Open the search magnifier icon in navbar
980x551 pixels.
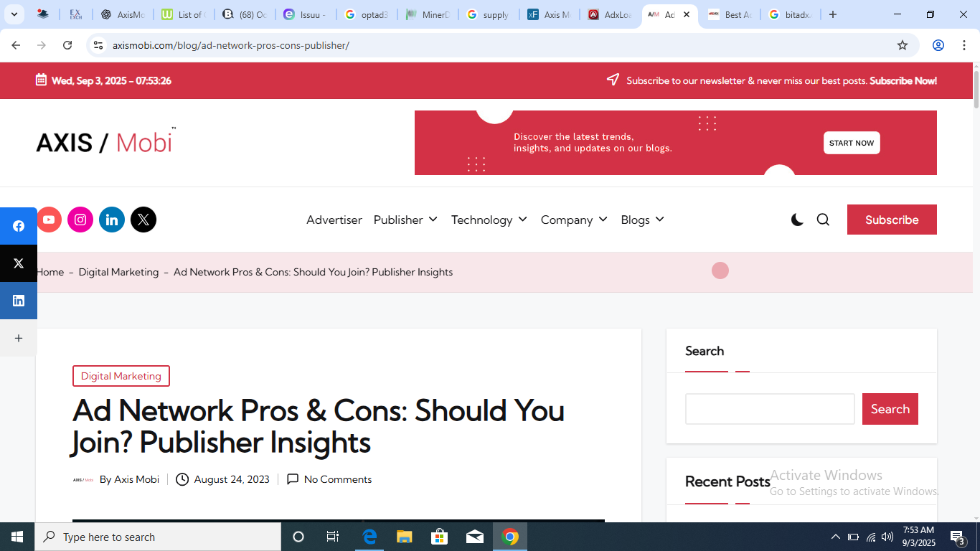pos(823,220)
